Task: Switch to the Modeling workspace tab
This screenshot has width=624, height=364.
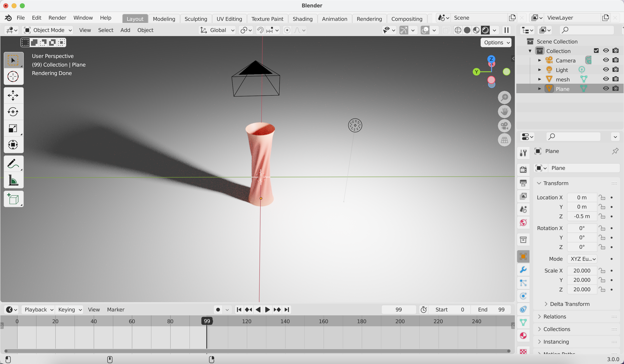Action: pos(164,19)
